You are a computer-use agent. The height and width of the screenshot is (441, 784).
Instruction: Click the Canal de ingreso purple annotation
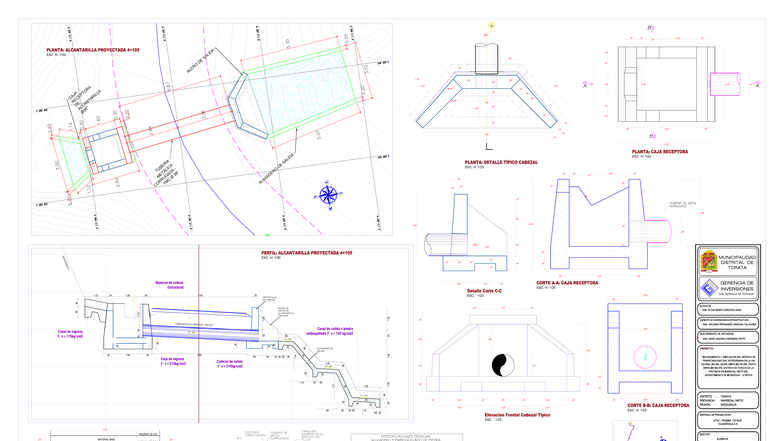coord(70,334)
